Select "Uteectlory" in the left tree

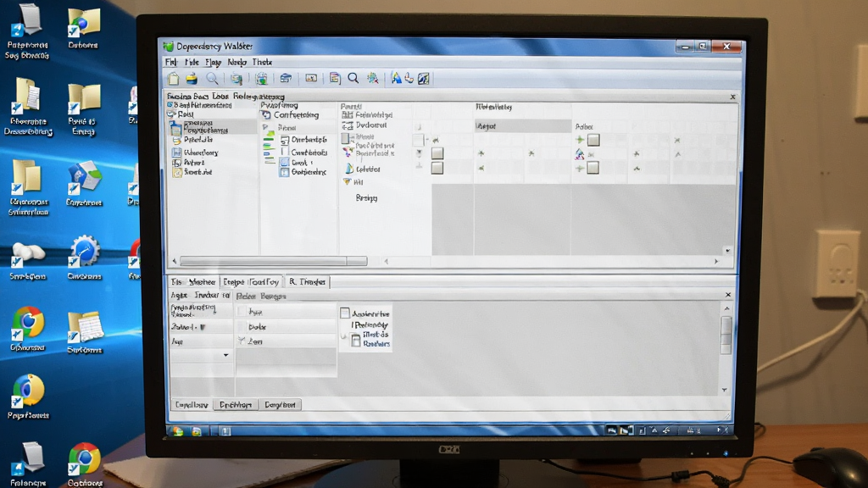pos(201,152)
